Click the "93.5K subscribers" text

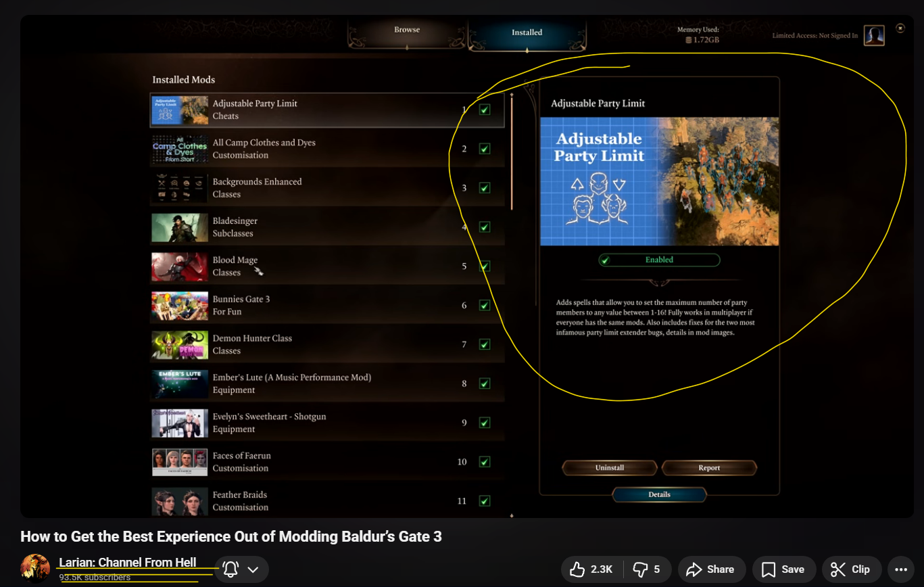point(95,578)
